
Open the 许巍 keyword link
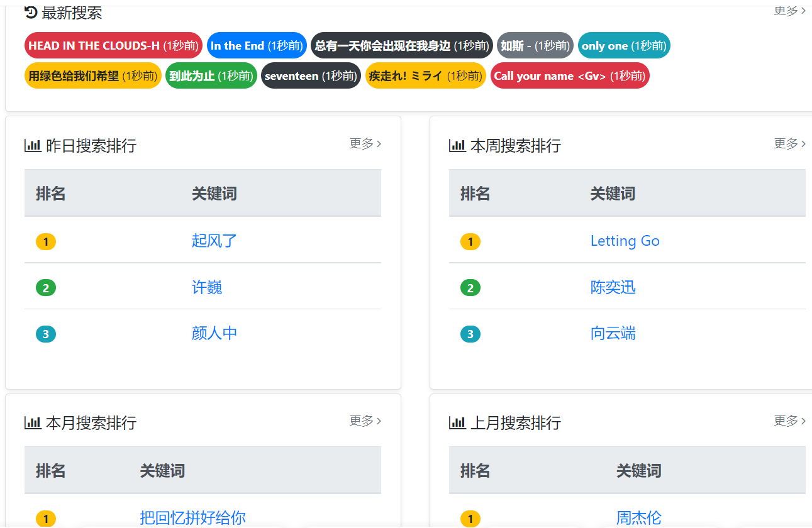click(x=207, y=287)
